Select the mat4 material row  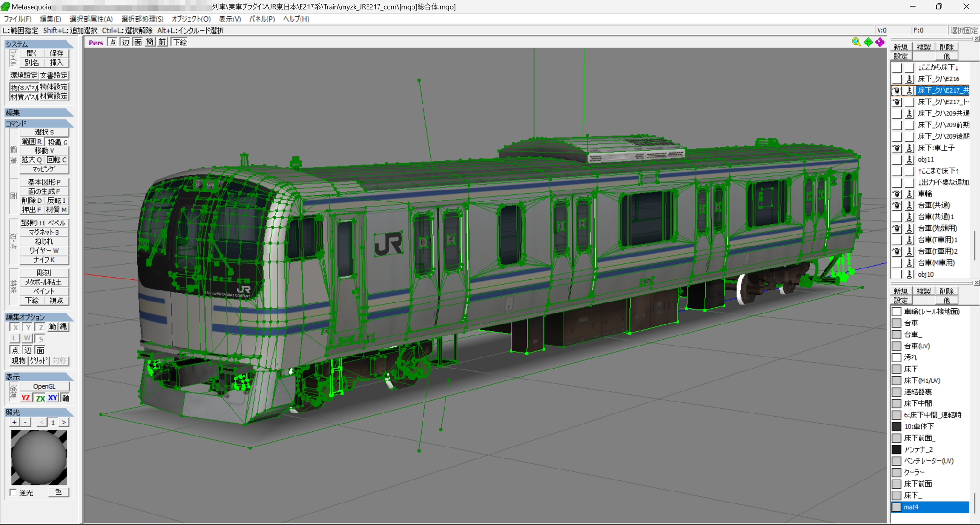pos(930,507)
